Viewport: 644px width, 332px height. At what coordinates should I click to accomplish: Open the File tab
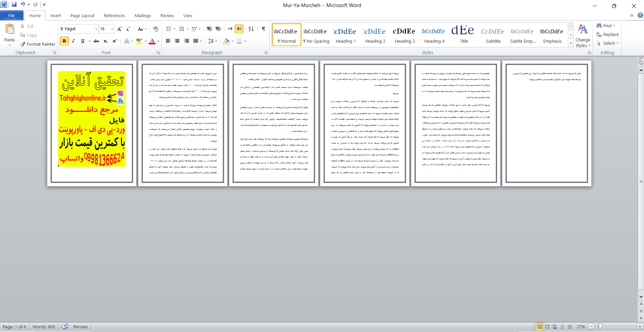pos(11,15)
